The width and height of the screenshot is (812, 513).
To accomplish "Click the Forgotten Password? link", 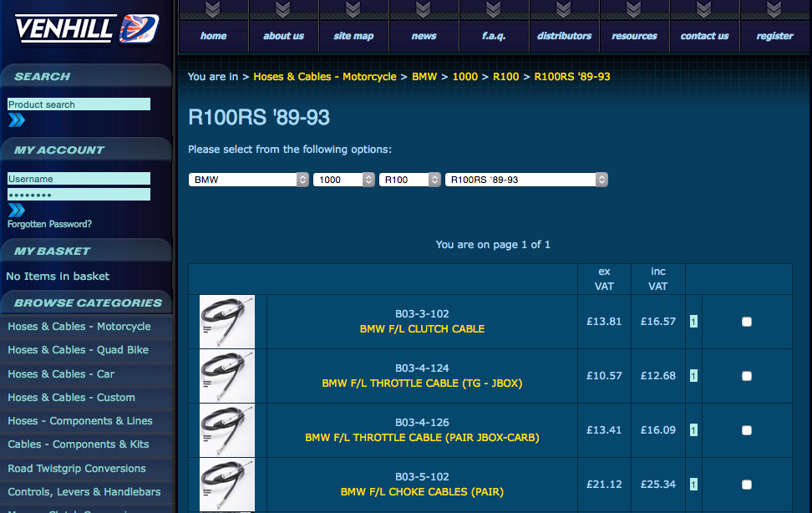I will click(x=50, y=225).
